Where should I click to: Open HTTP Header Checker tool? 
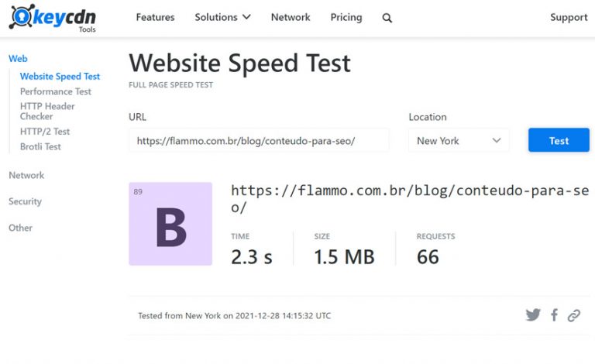click(47, 111)
